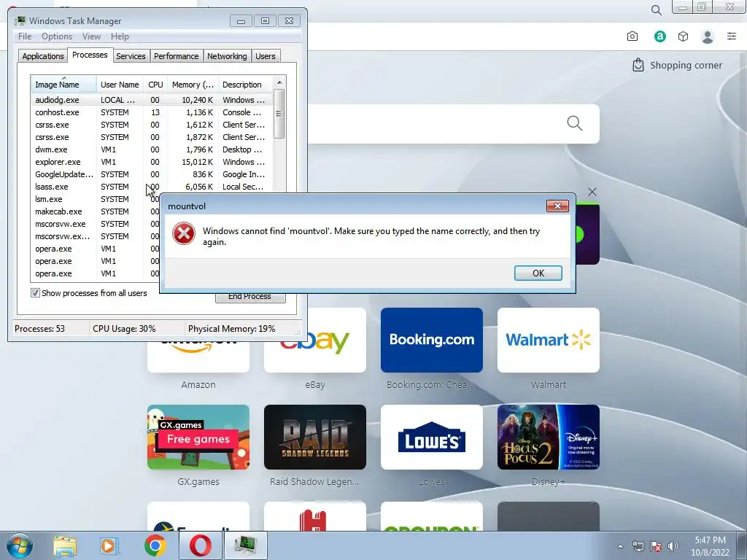
Task: Switch to the Networking tab
Action: pos(227,56)
